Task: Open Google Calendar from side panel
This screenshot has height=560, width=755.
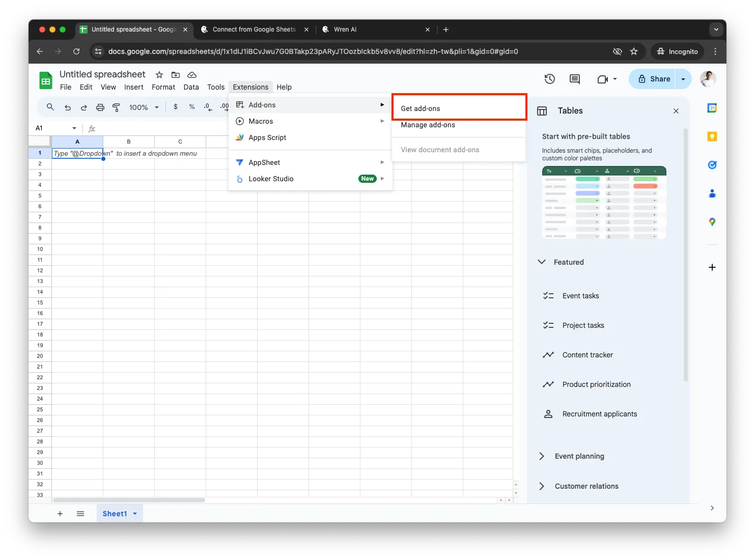Action: point(712,108)
